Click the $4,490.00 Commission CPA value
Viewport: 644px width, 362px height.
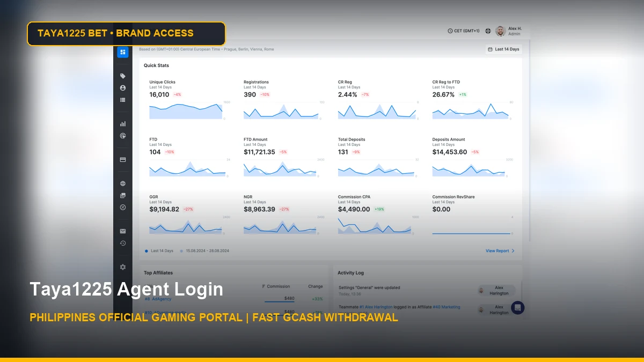pyautogui.click(x=354, y=209)
